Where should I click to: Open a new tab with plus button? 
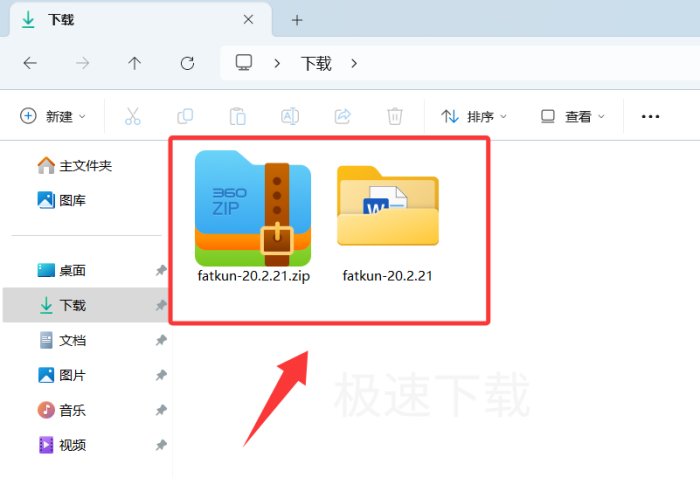297,20
